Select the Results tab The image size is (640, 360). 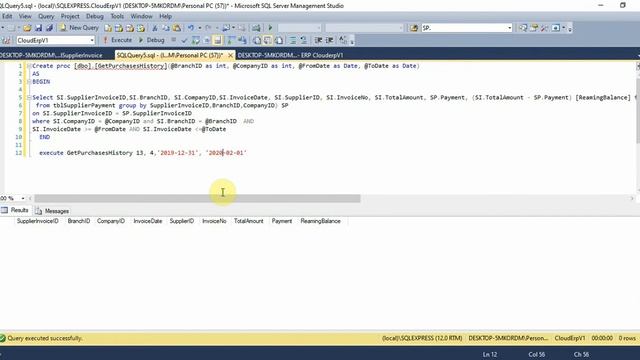click(x=16, y=210)
